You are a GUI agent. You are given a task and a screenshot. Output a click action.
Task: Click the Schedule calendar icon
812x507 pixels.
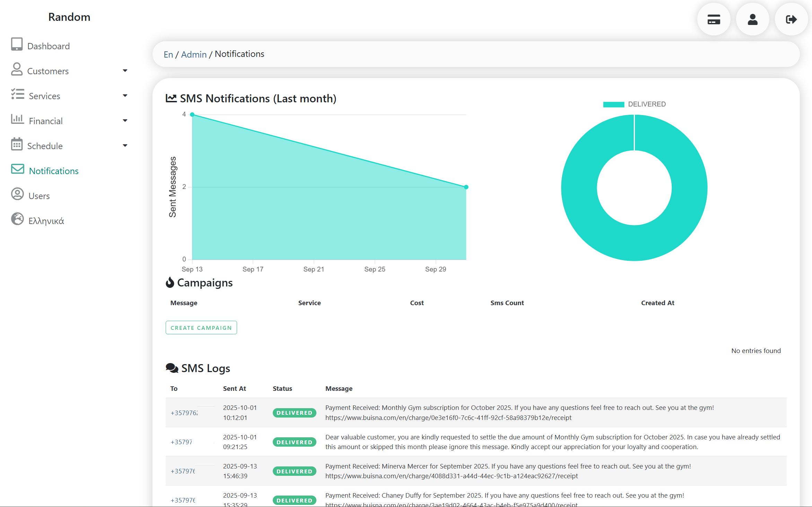tap(17, 144)
